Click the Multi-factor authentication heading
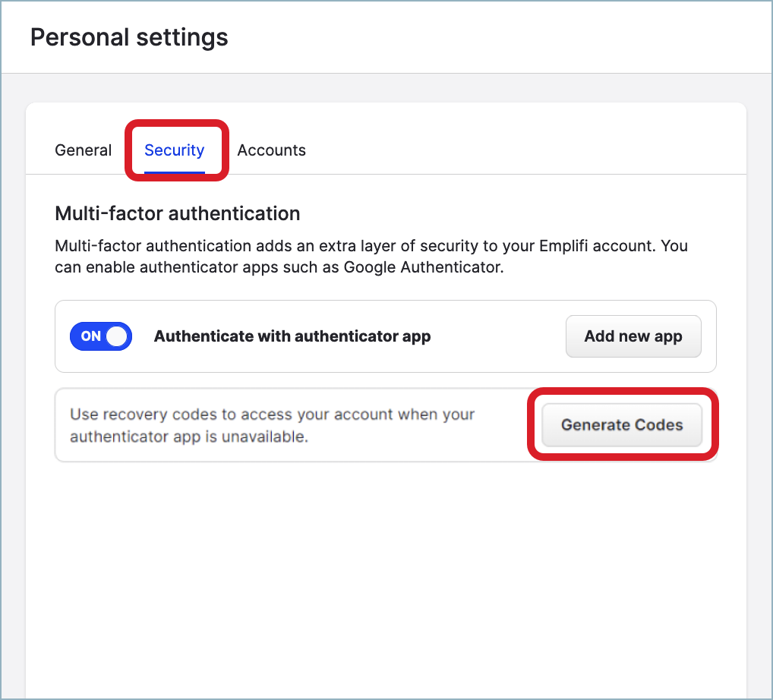The image size is (773, 700). pos(178,213)
